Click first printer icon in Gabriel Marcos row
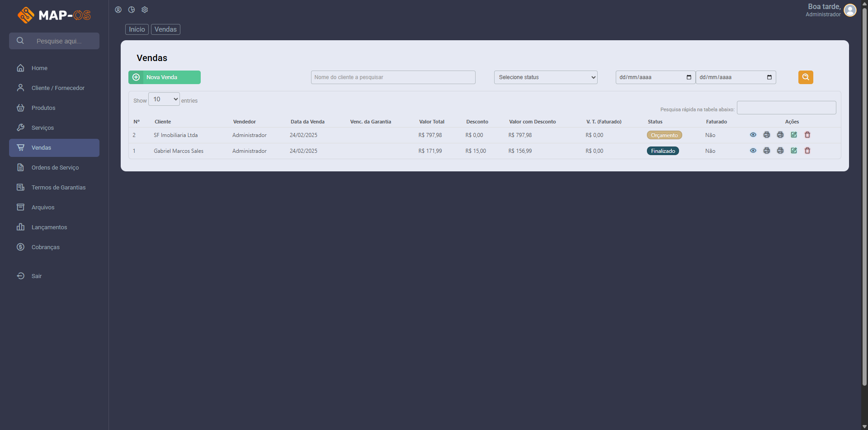The width and height of the screenshot is (868, 430). click(x=767, y=151)
